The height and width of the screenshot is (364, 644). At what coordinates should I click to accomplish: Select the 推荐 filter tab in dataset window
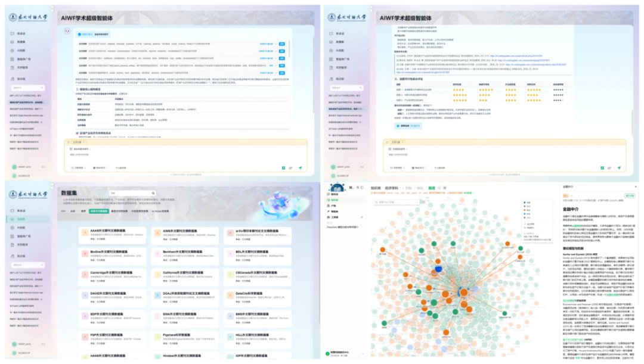[x=83, y=211]
